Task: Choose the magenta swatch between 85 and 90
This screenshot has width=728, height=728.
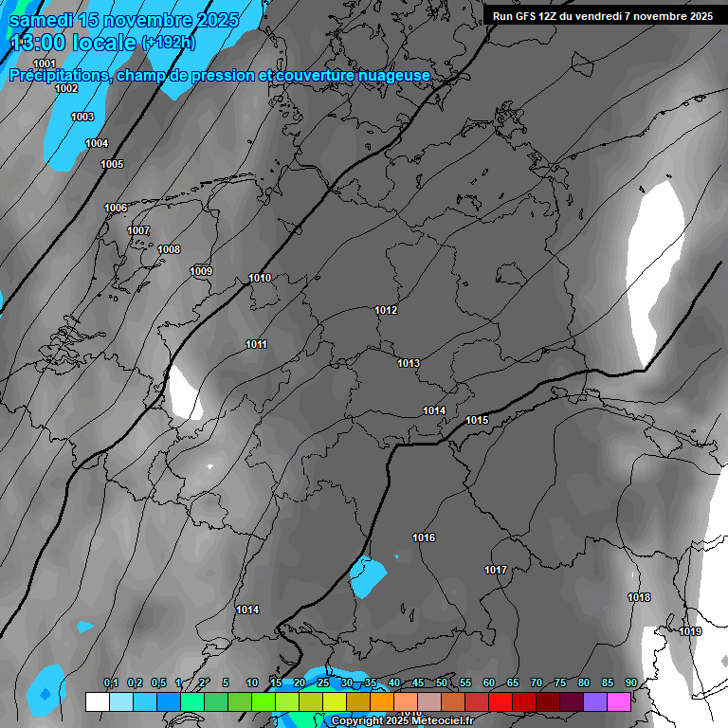Action: point(618,701)
